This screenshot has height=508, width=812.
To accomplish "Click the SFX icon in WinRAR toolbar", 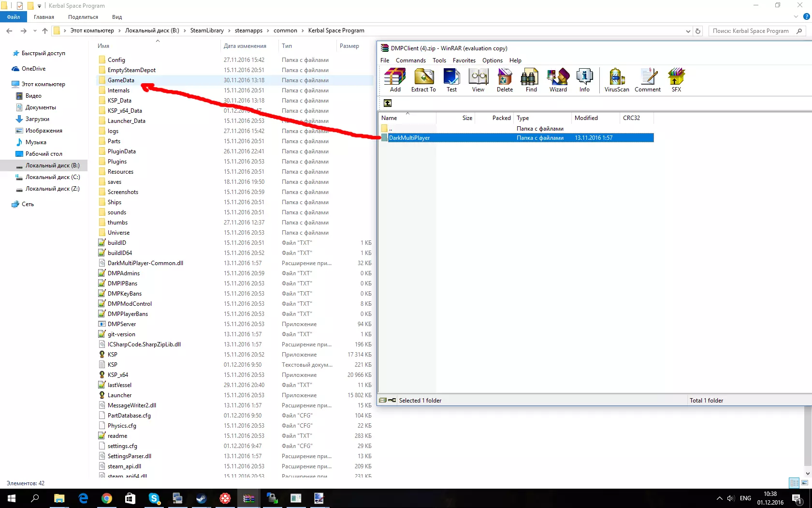I will (x=676, y=80).
